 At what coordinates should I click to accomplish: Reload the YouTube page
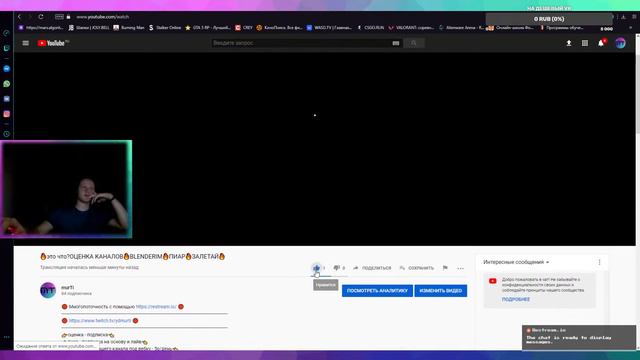click(x=41, y=17)
